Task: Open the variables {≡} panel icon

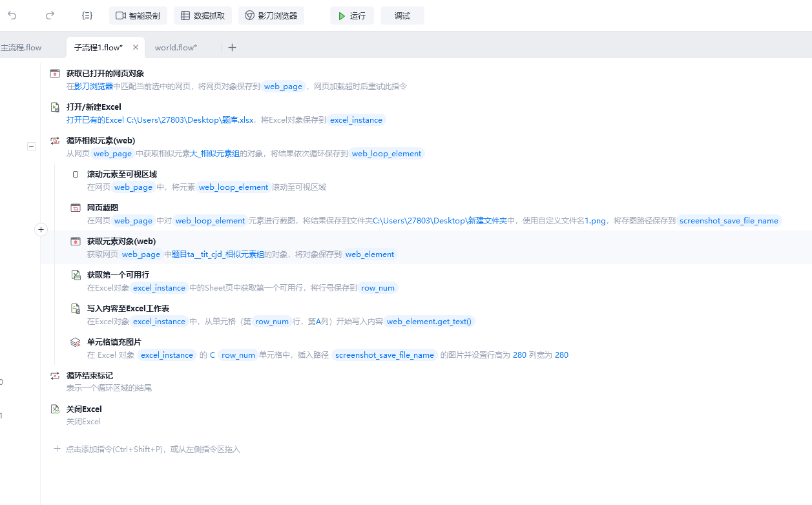Action: 87,15
